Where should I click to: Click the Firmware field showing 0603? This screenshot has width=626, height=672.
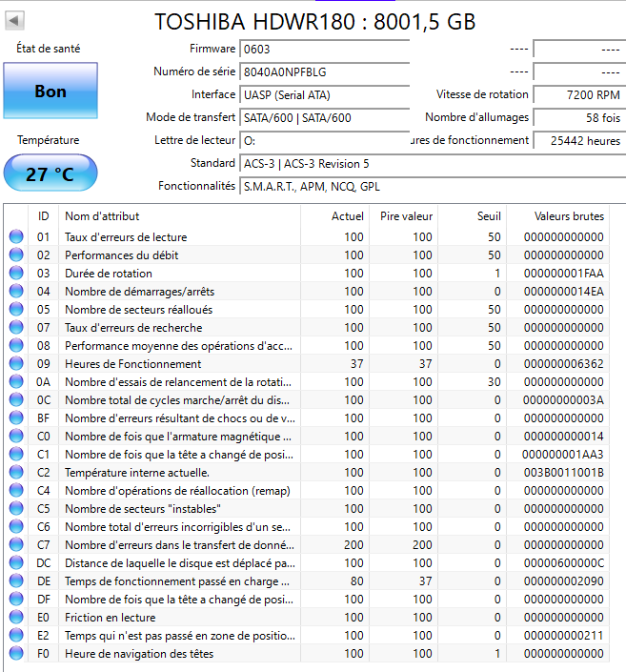325,49
